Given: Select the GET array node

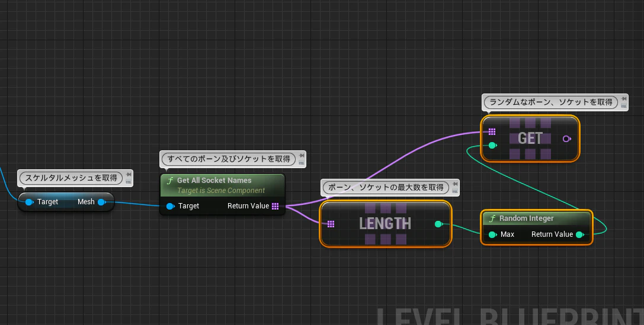Looking at the screenshot, I should [x=530, y=139].
